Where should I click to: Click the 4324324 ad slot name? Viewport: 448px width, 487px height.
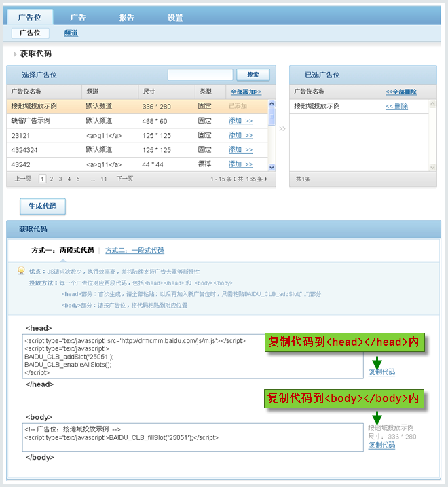coord(24,150)
